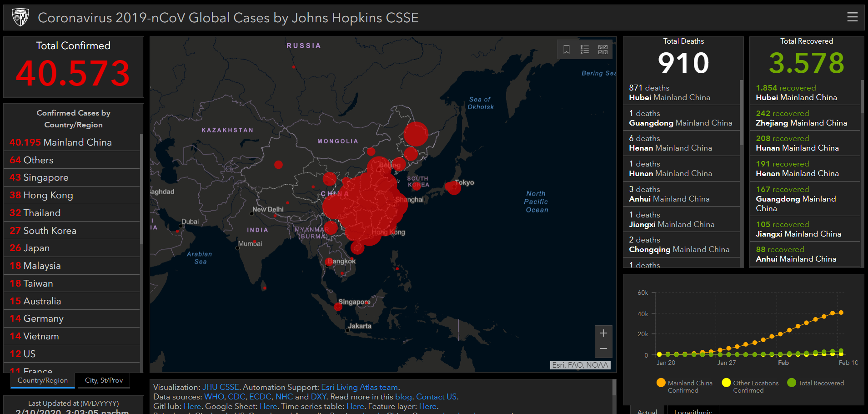Switch to City, St/Prov tab

point(104,380)
